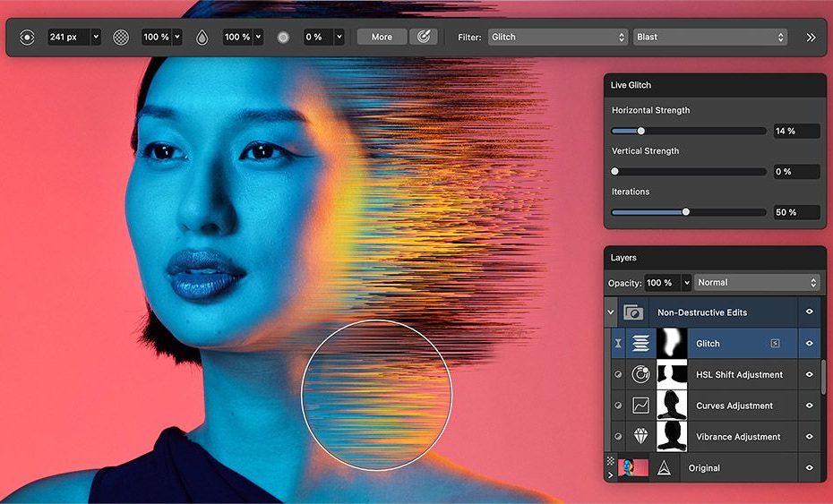Image resolution: width=833 pixels, height=504 pixels.
Task: Collapse the Non-Destructive Edits group
Action: pos(612,312)
